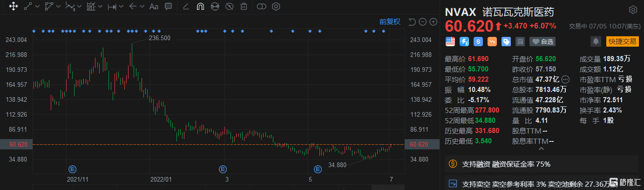This screenshot has width=644, height=190.
Task: Collapse the quote details panel chevron
Action: [x=541, y=149]
